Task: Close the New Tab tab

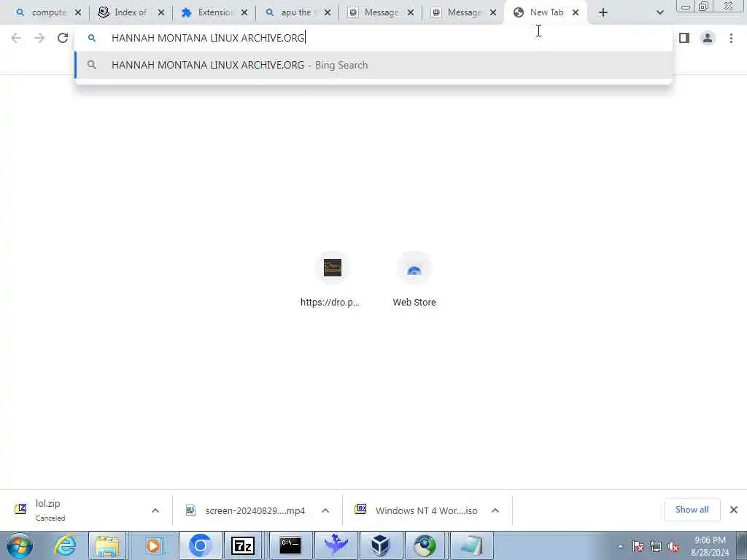Action: (576, 13)
